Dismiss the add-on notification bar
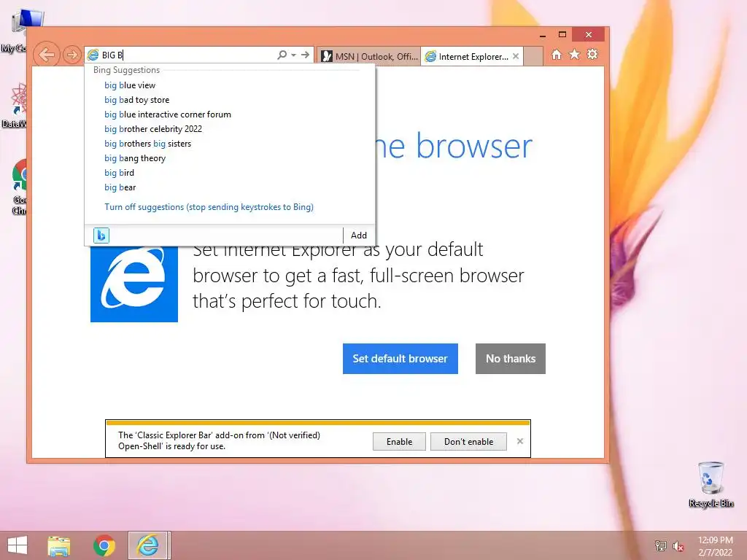Screen dimensions: 747x560 click(519, 441)
